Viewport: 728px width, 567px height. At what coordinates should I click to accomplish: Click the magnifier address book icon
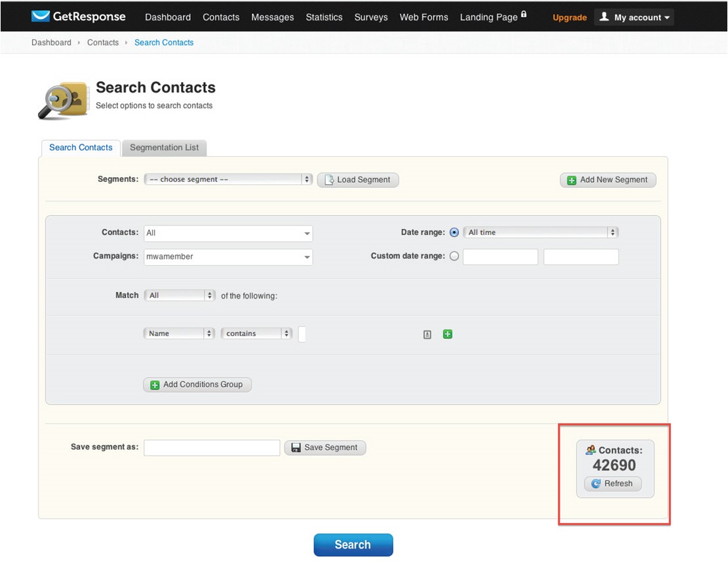point(63,100)
